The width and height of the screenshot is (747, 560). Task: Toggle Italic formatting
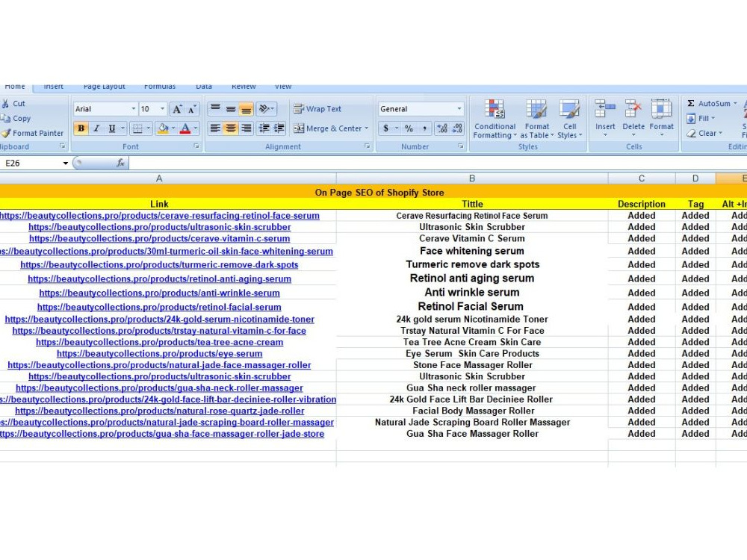[x=96, y=128]
